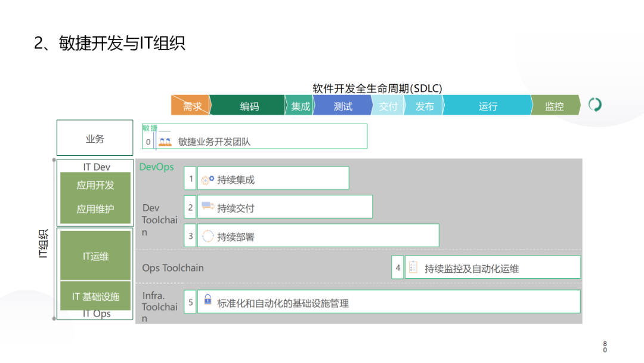Select the 编码 stage arrow
Image resolution: width=644 pixels, height=363 pixels.
(247, 105)
